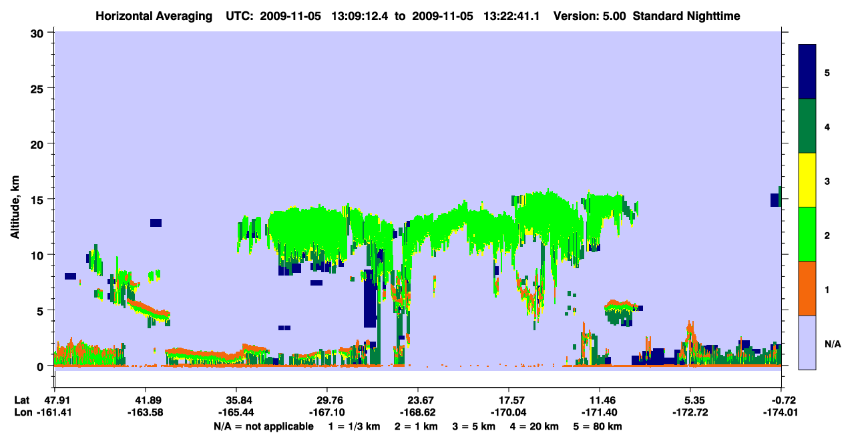This screenshot has width=868, height=445.
Task: Click the 'Lat' row label
Action: pos(22,400)
